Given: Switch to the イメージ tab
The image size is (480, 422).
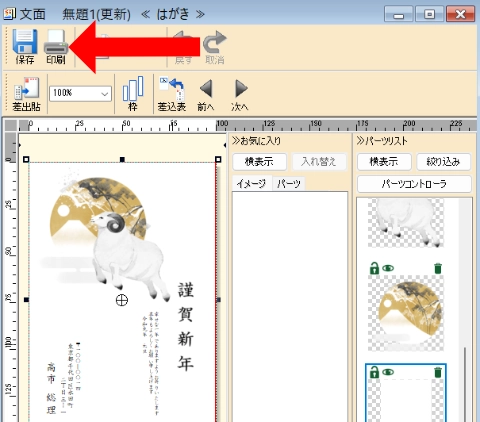Looking at the screenshot, I should pos(252,183).
